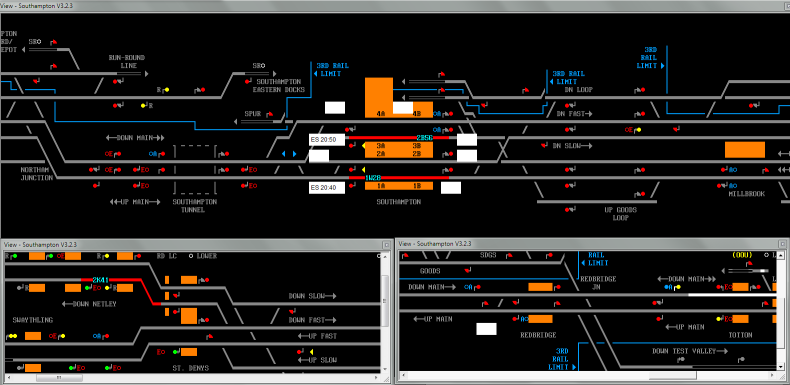Select train berth 2B56 at Southampton
The height and width of the screenshot is (385, 790).
(424, 137)
